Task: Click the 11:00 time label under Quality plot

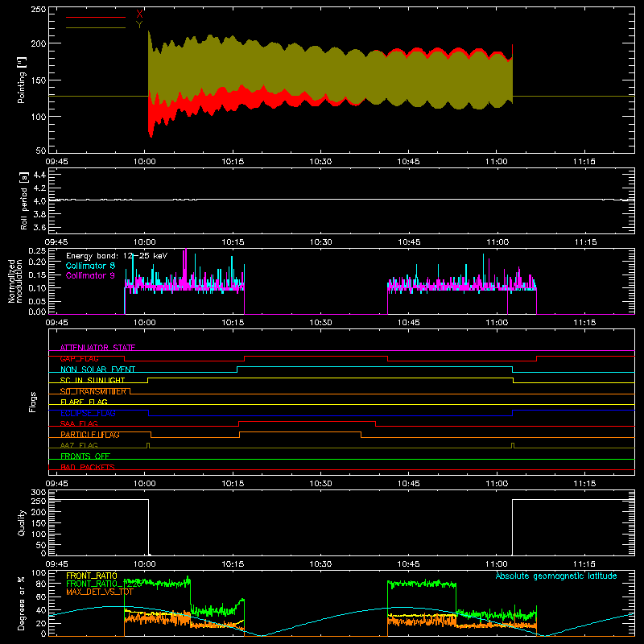Action: coord(497,564)
